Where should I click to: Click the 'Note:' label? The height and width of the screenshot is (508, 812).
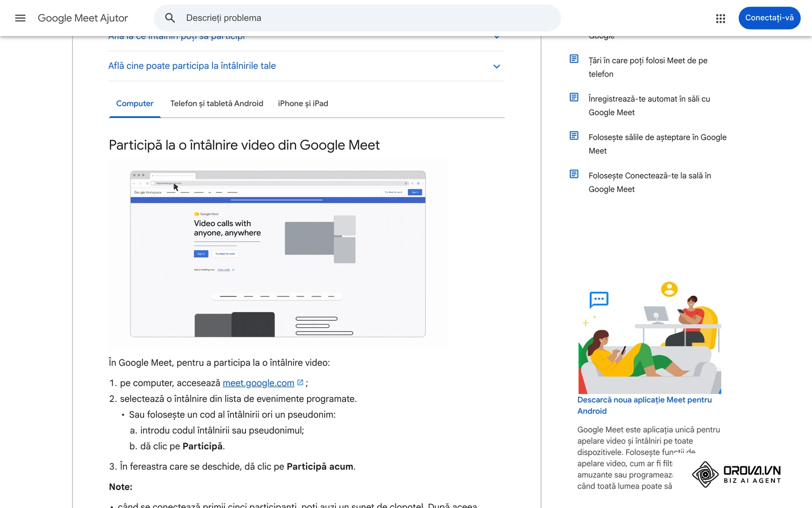pyautogui.click(x=121, y=487)
